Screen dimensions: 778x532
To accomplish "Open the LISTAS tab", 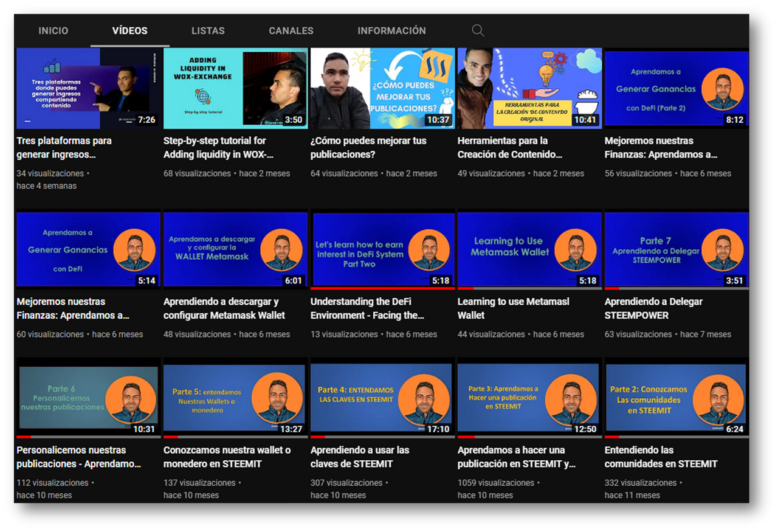I will point(208,30).
